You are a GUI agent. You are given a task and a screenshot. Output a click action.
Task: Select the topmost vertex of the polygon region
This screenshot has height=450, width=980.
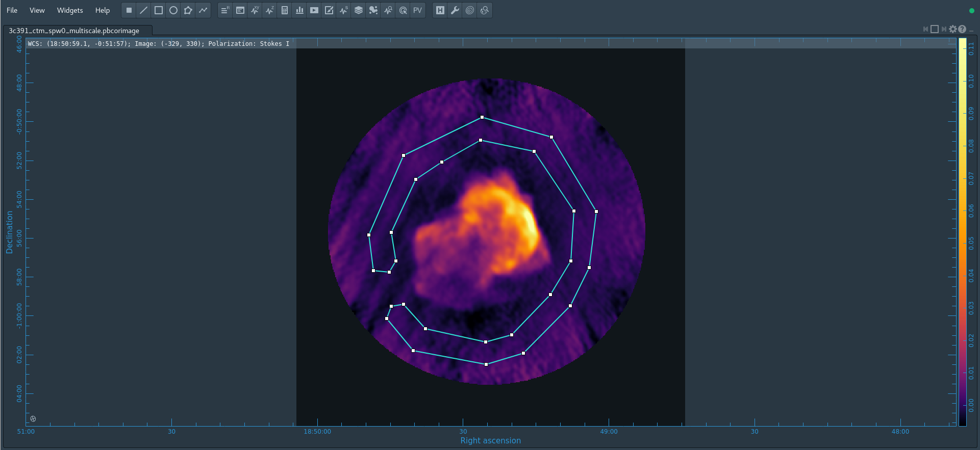tap(482, 117)
